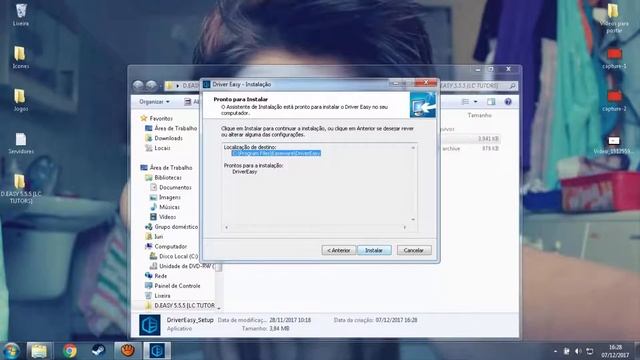This screenshot has width=640, height=360.
Task: Open Músicas library
Action: click(x=165, y=207)
